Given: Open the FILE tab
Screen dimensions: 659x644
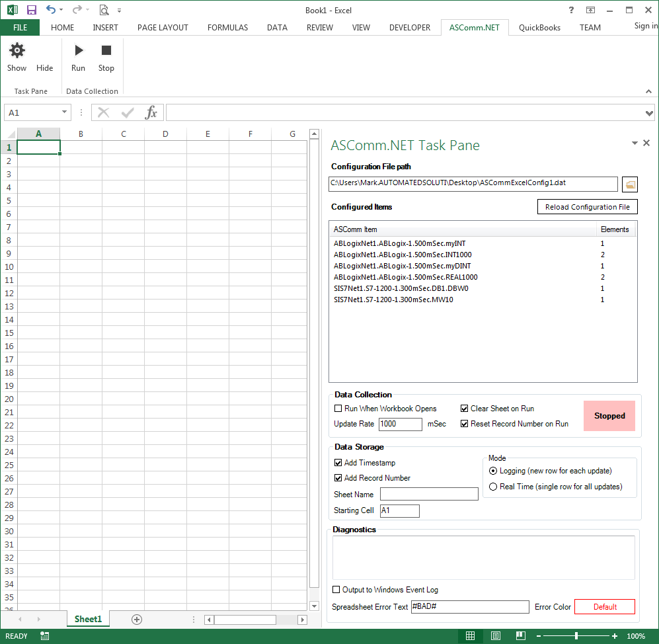Looking at the screenshot, I should point(20,27).
